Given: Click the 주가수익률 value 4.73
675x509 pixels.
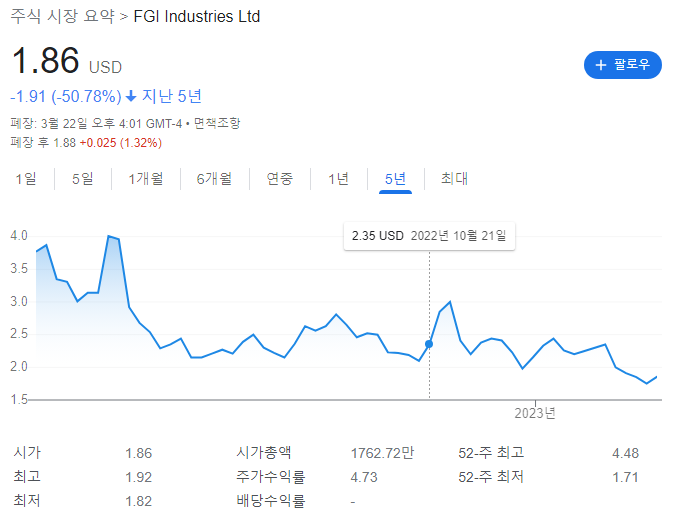Looking at the screenshot, I should pyautogui.click(x=364, y=477).
